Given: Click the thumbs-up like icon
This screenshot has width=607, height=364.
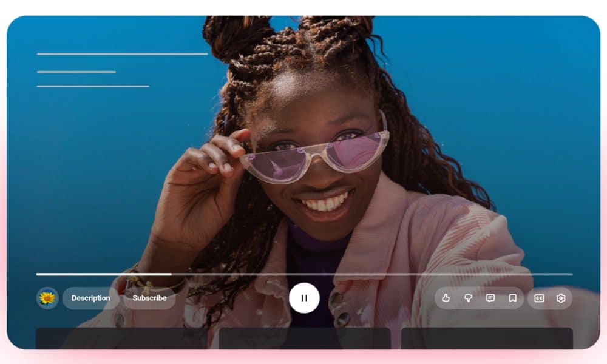Looking at the screenshot, I should click(446, 298).
